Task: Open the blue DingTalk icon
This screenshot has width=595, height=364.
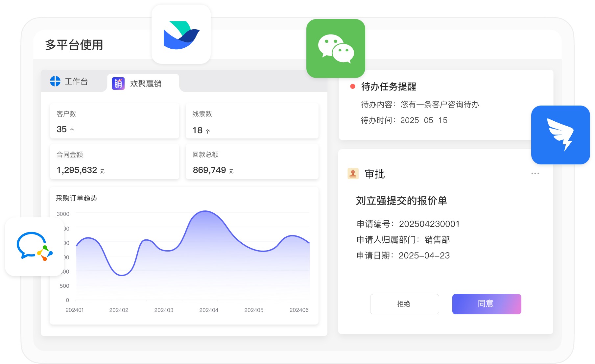Action: [x=560, y=135]
